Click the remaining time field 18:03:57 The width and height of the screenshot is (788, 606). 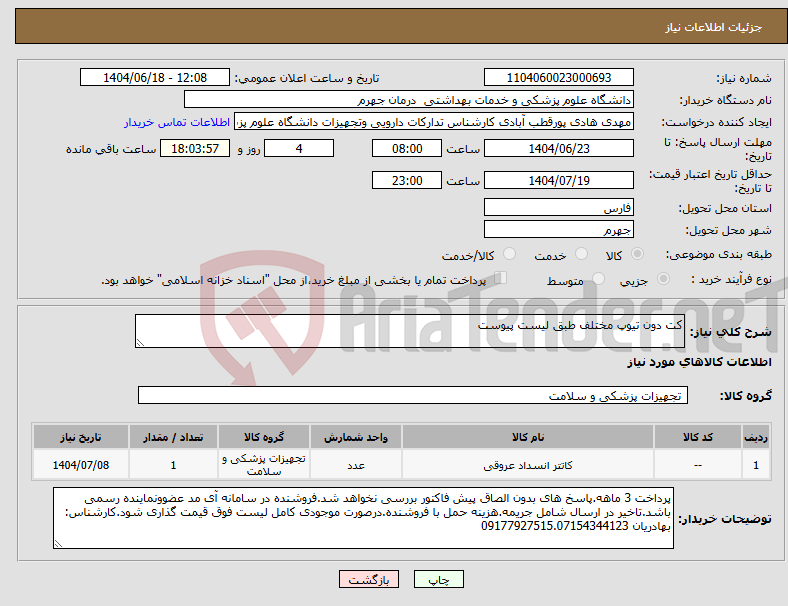coord(195,148)
